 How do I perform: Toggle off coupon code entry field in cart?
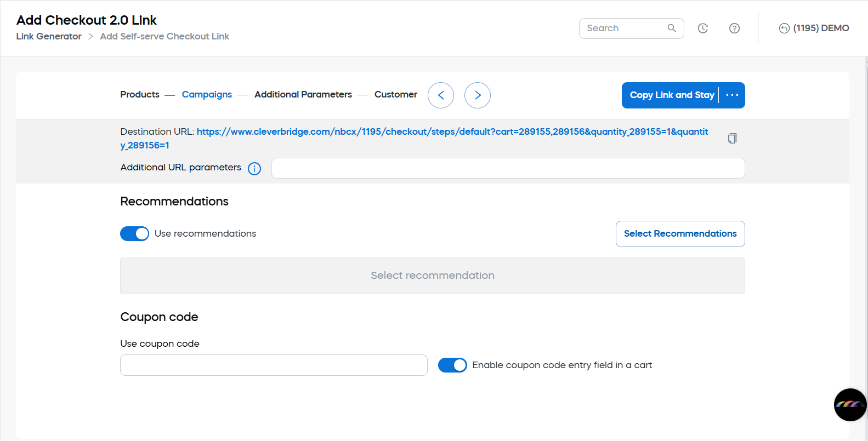(452, 365)
